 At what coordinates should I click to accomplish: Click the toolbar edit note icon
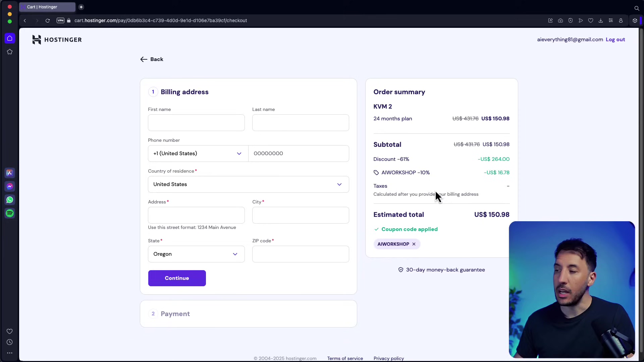[x=550, y=20]
